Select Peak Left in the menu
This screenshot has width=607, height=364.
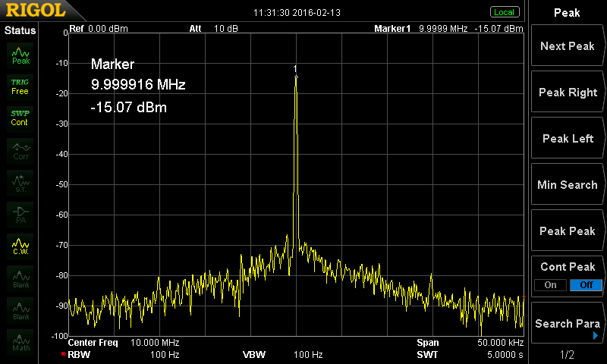567,139
